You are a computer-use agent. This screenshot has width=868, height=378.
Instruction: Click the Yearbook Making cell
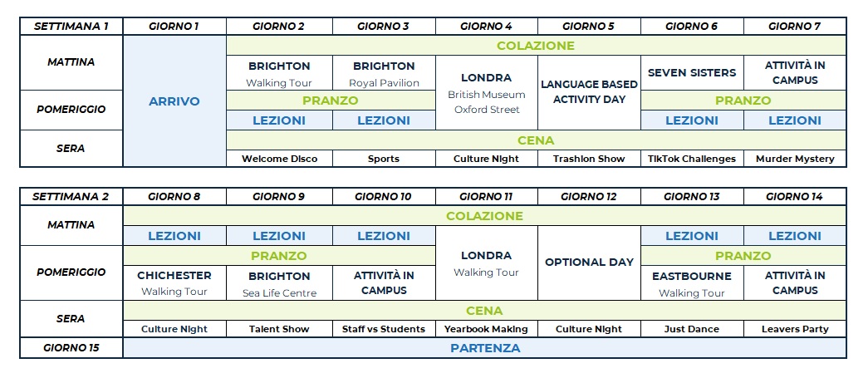[x=486, y=329]
